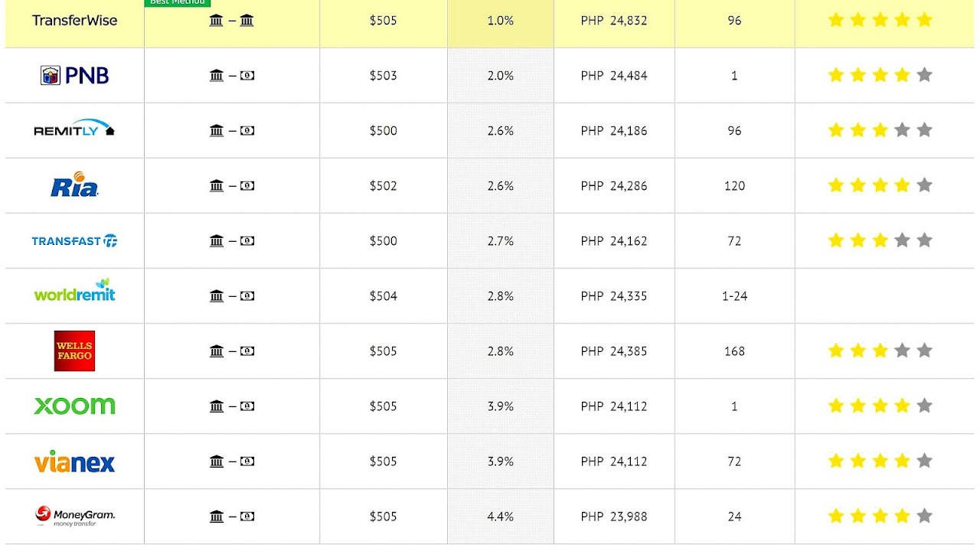Click MoneyGram's PHP 23,988 amount
The width and height of the screenshot is (980, 551).
pos(614,517)
